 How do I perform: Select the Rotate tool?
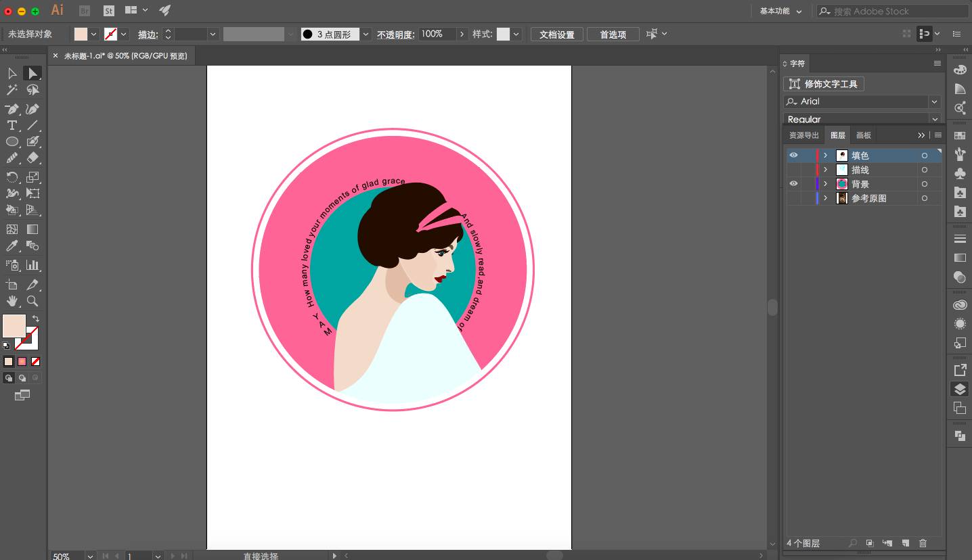pos(12,177)
